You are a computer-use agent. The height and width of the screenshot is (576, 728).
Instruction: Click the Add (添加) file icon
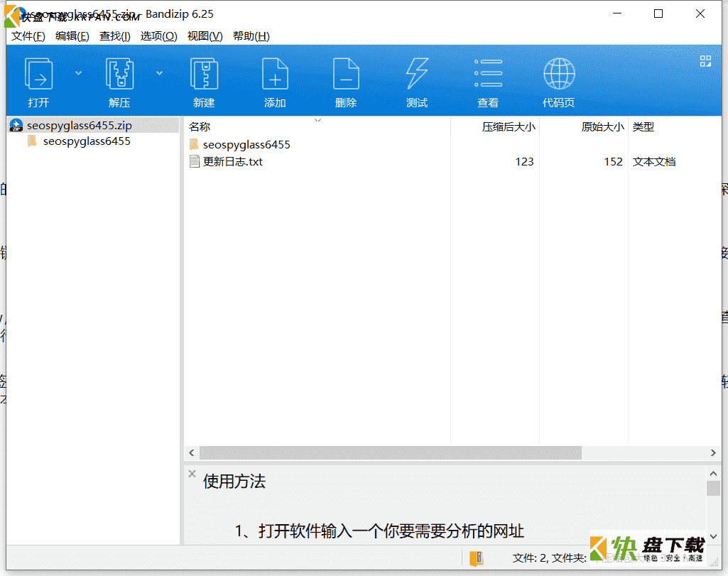tap(275, 75)
